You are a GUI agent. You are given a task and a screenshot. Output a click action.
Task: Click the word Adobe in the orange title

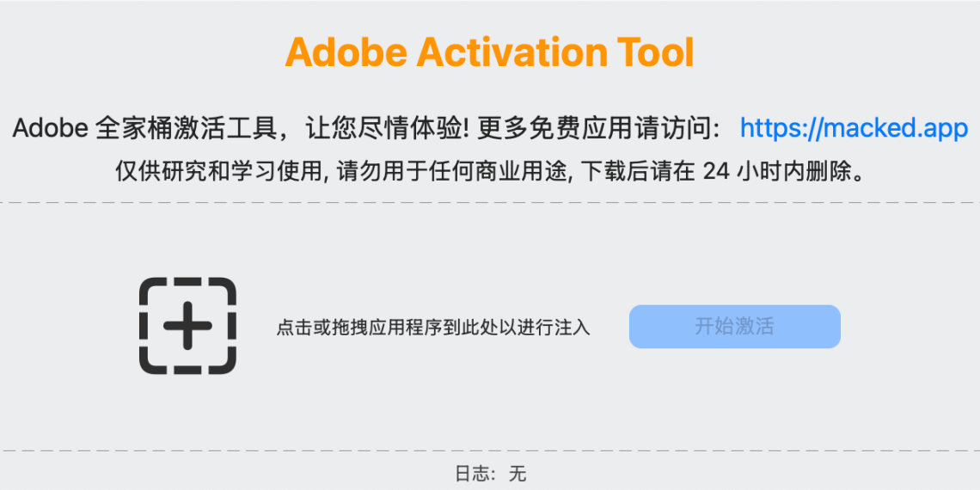pyautogui.click(x=346, y=52)
